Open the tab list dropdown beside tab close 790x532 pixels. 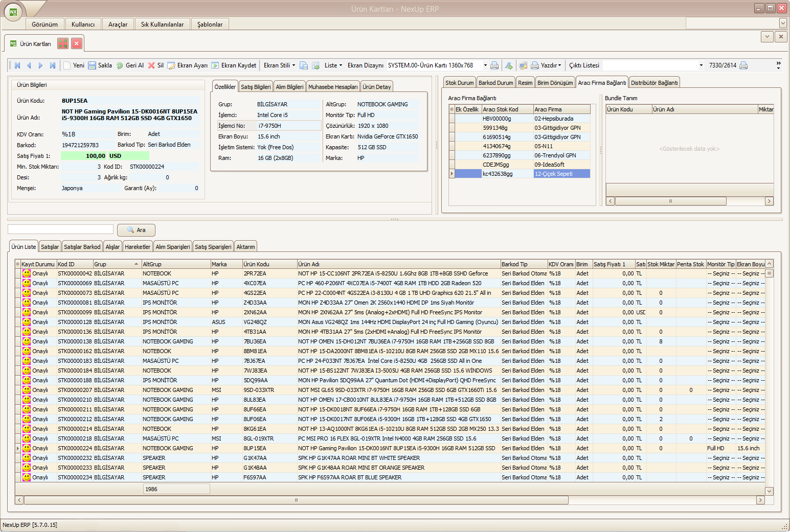tap(766, 37)
